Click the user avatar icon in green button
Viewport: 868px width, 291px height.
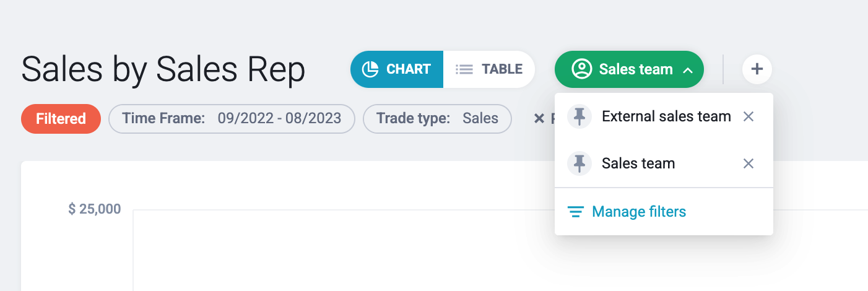point(581,69)
